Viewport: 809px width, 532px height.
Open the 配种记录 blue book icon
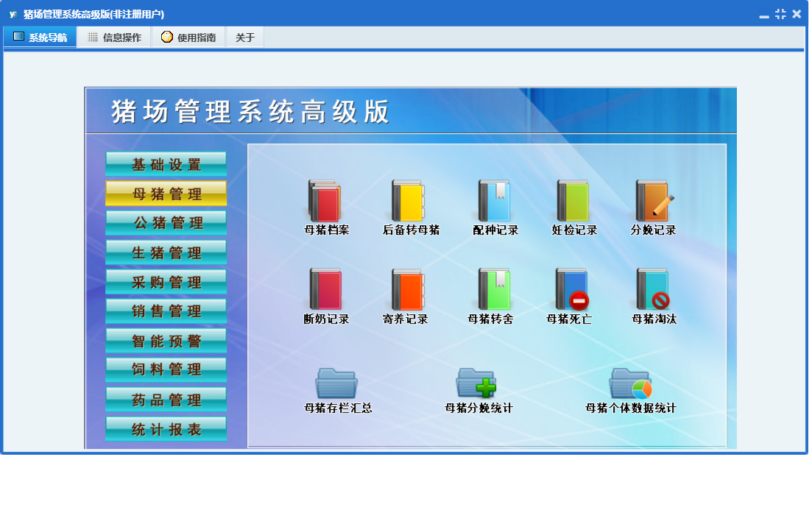tap(494, 201)
